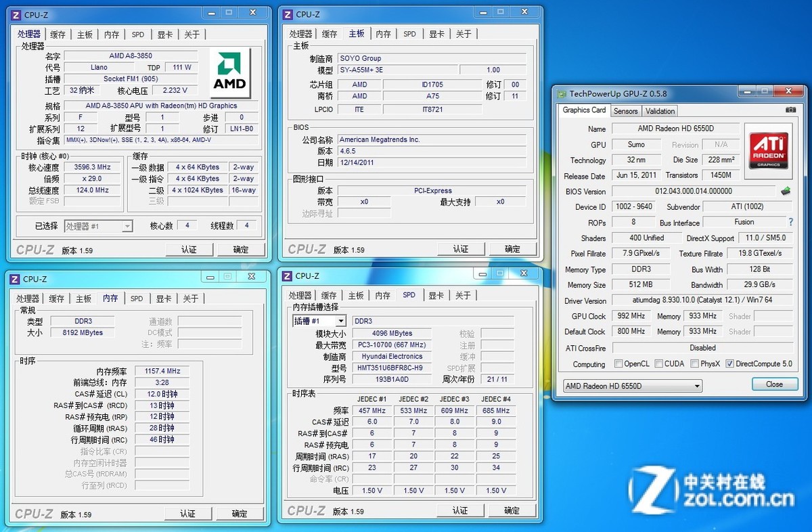Uncheck DirectCompute 5.0 in GPU-Z
This screenshot has height=532, width=812.
pos(729,363)
